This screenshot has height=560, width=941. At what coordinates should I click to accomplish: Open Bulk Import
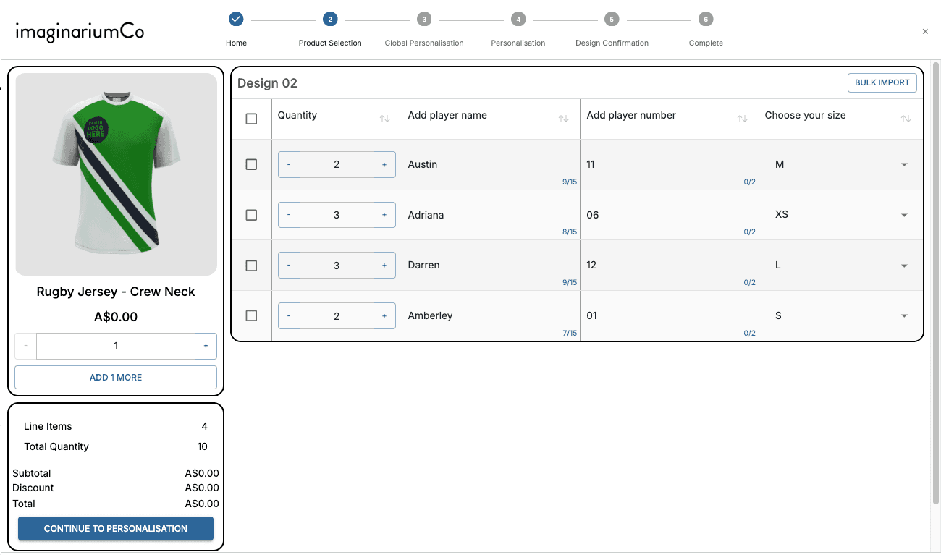coord(882,82)
